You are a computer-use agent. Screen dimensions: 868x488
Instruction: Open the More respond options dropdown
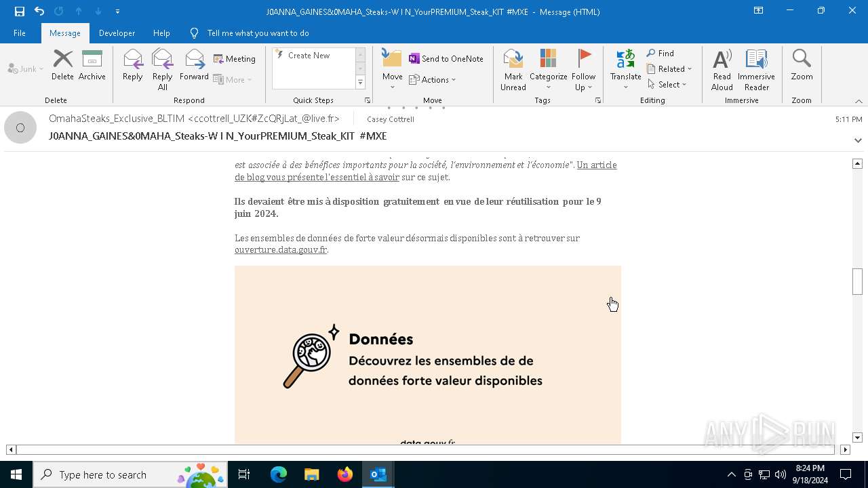pyautogui.click(x=233, y=79)
